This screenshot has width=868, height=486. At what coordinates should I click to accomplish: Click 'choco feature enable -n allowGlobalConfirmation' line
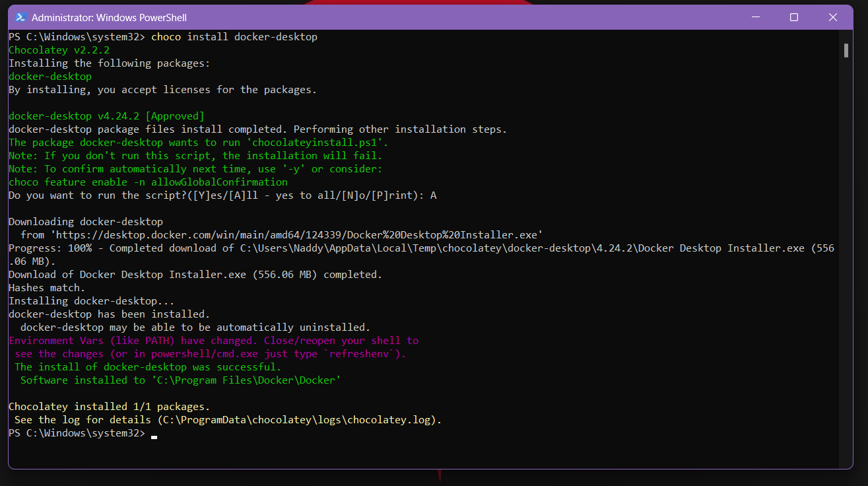[x=148, y=182]
